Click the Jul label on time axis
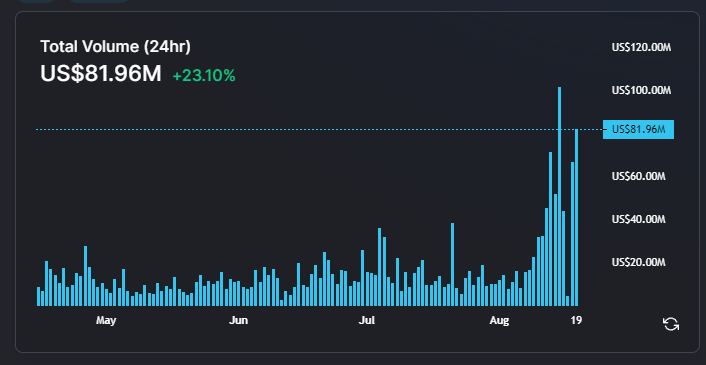The width and height of the screenshot is (706, 365). 367,320
